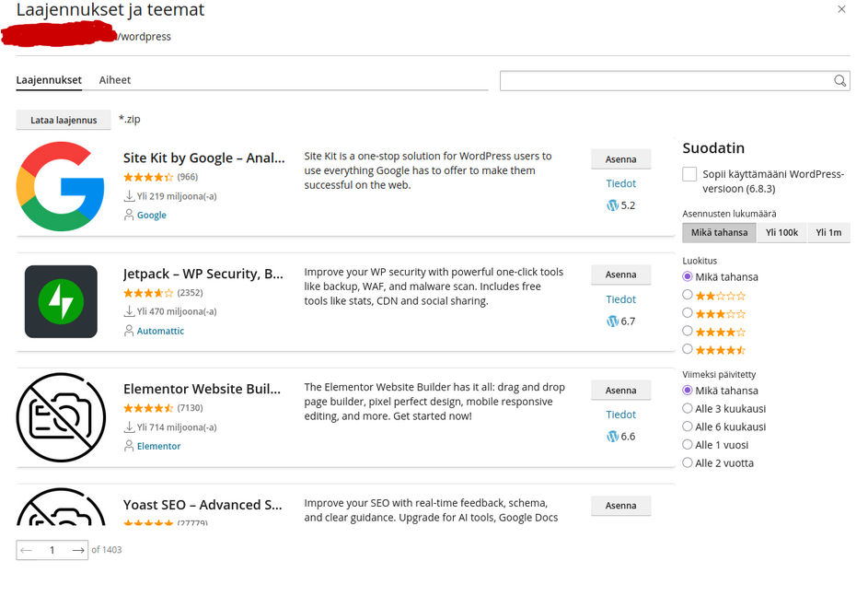The height and width of the screenshot is (596, 868).
Task: Select the Alle 1 vuosi option
Action: tap(688, 445)
